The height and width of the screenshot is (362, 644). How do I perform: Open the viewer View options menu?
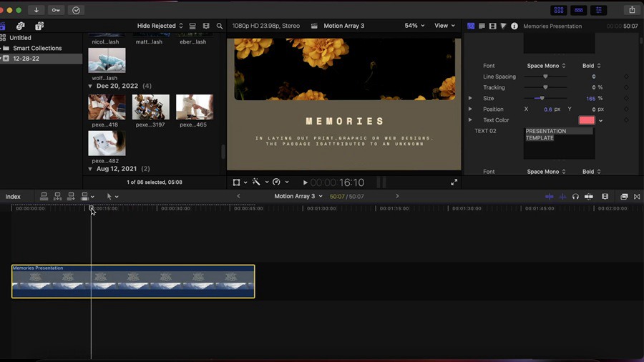pyautogui.click(x=445, y=26)
